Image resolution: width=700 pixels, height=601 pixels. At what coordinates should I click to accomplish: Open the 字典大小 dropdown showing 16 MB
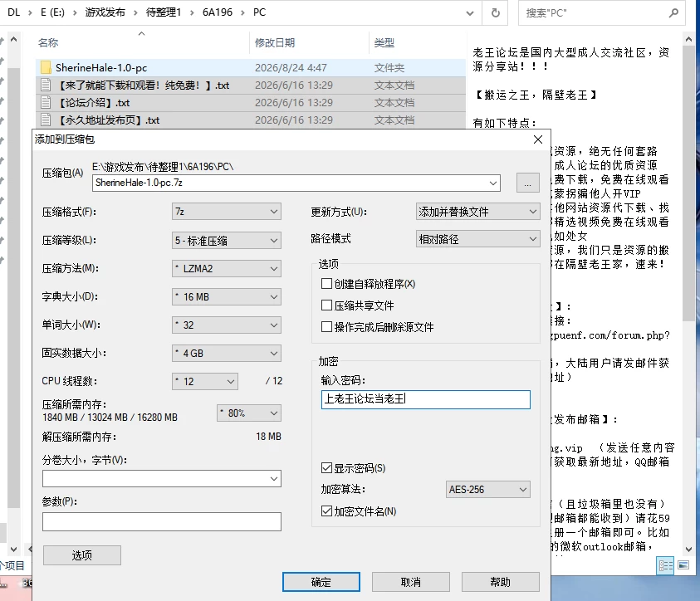click(227, 296)
